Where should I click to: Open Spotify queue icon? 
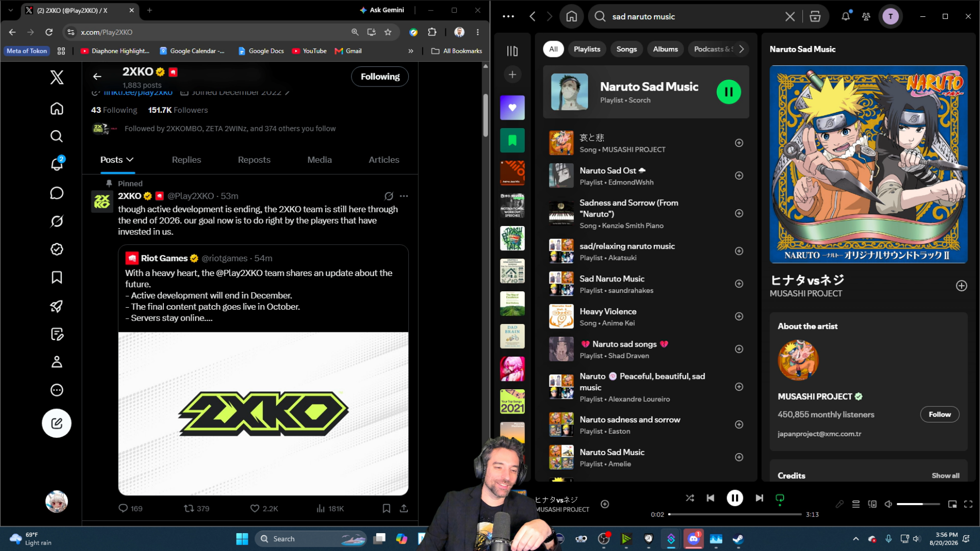click(856, 504)
